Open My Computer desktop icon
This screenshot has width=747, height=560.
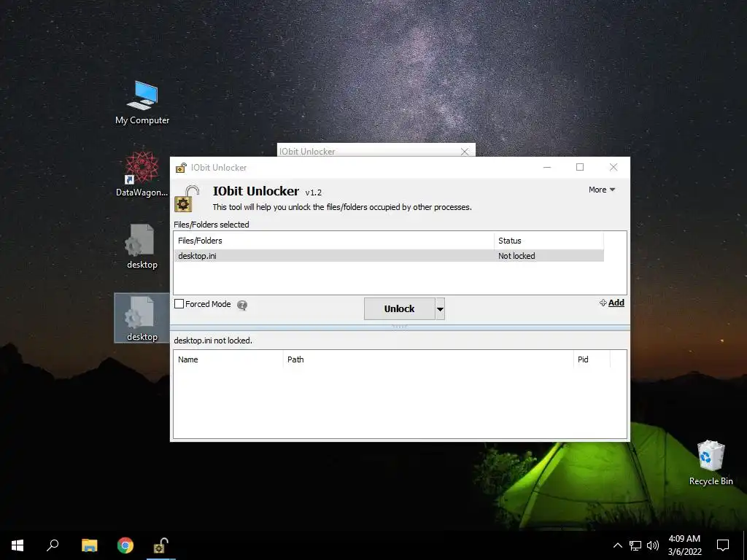point(142,102)
